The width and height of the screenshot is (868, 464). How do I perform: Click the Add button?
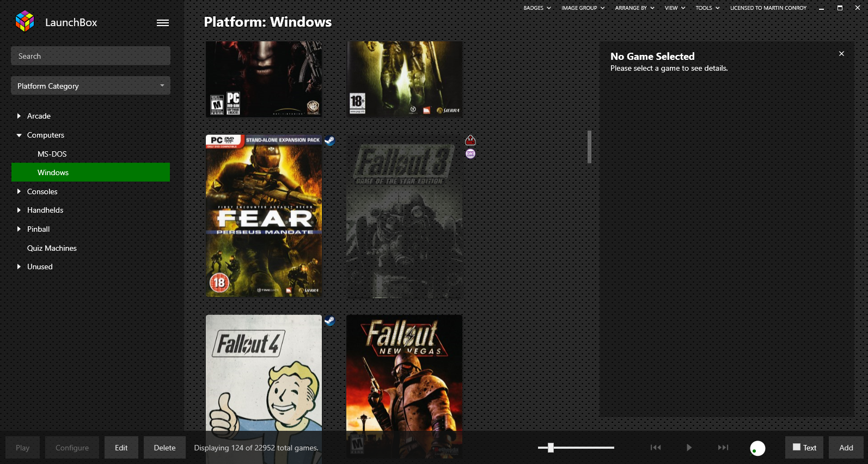tap(846, 448)
